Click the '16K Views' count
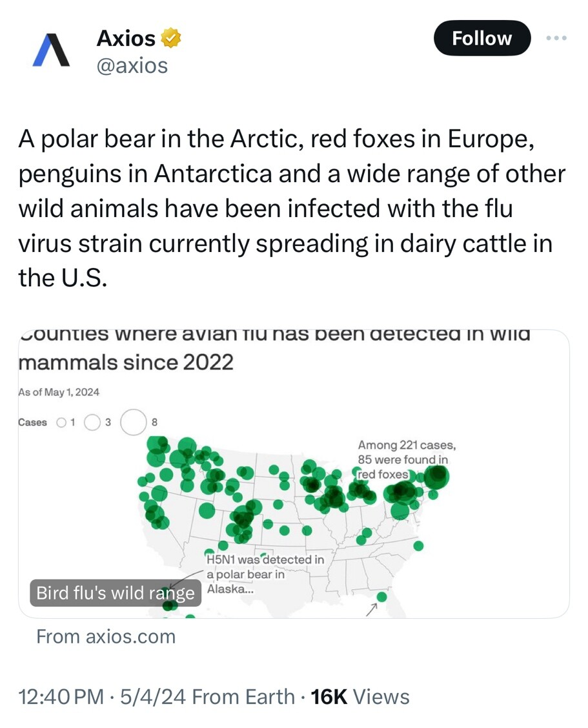 pos(360,697)
